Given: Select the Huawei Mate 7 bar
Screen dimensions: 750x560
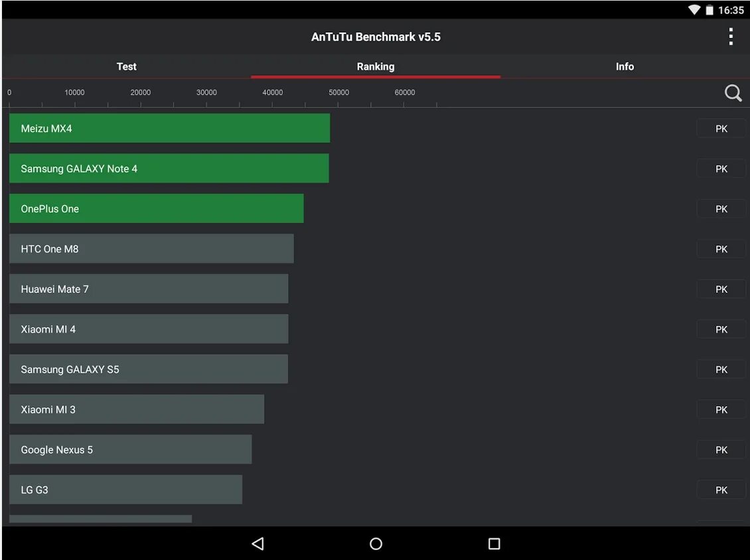Looking at the screenshot, I should [x=149, y=289].
